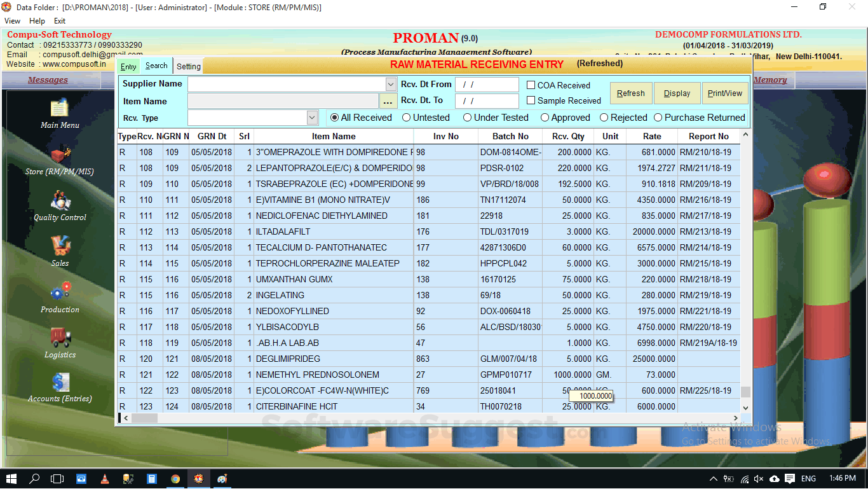
Task: Enable the COA Received checkbox
Action: coord(532,84)
